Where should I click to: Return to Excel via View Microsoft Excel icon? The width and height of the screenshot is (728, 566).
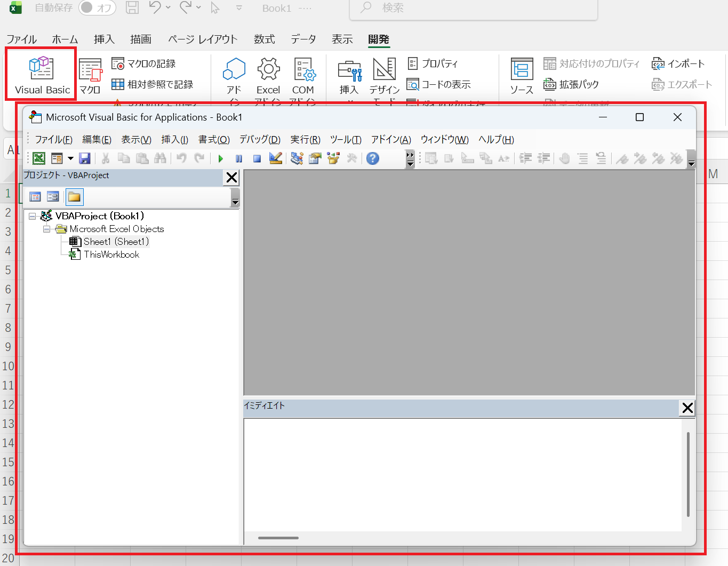click(39, 158)
